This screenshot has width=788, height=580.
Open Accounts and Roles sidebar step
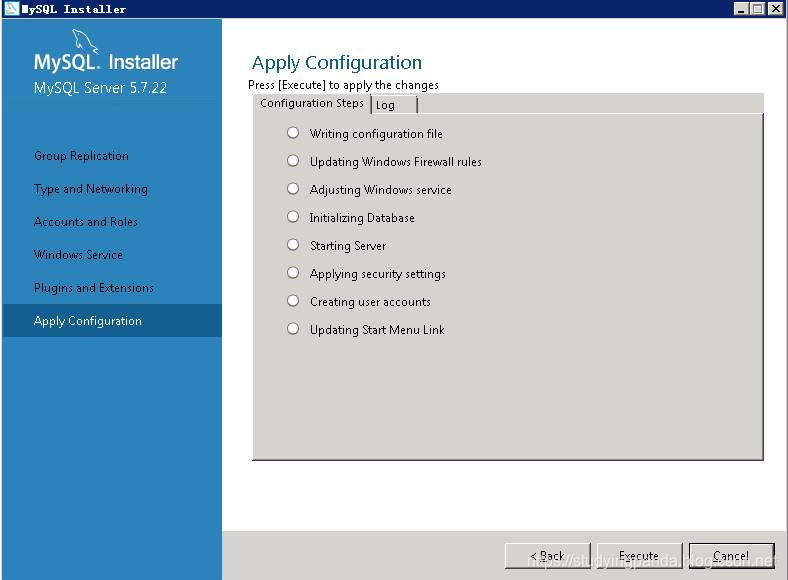(86, 222)
